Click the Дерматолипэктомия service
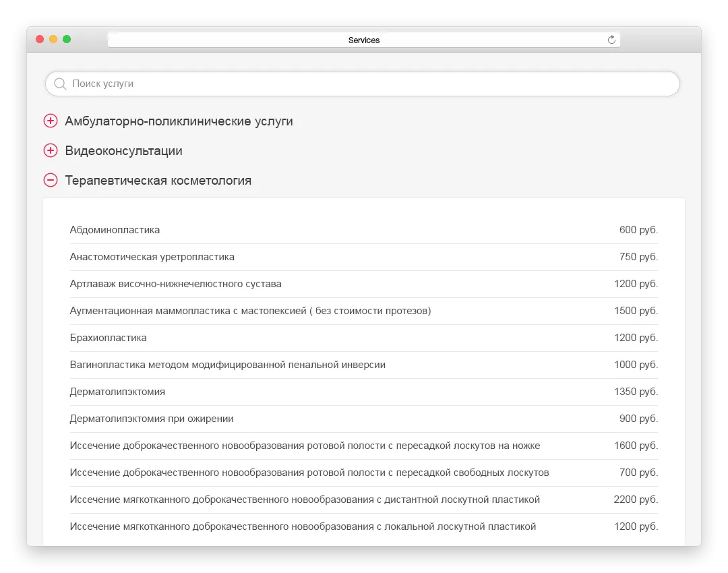 [363, 392]
